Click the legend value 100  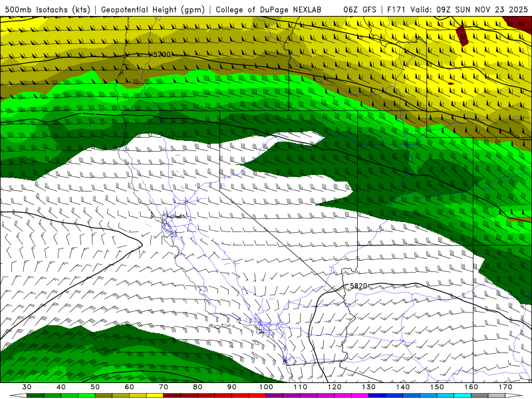[x=266, y=387]
